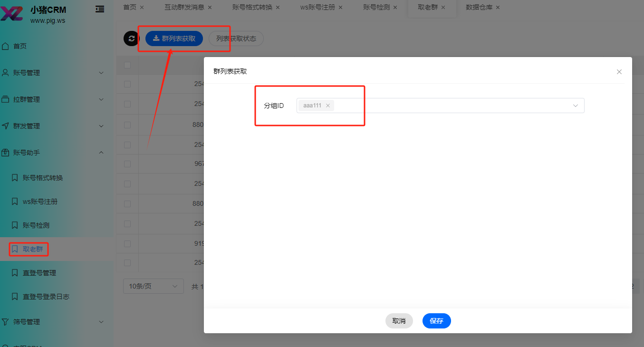
Task: Open the 分组ID dropdown arrow
Action: (x=576, y=106)
